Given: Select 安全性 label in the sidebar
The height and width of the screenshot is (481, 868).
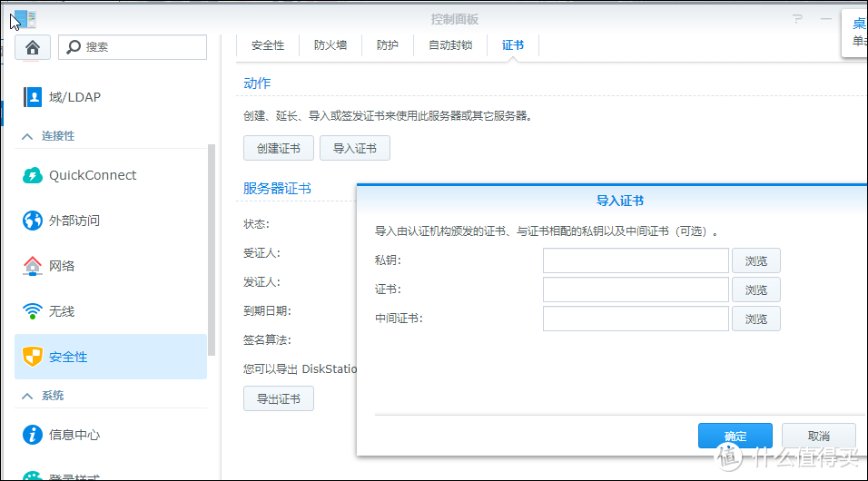Looking at the screenshot, I should [x=68, y=357].
